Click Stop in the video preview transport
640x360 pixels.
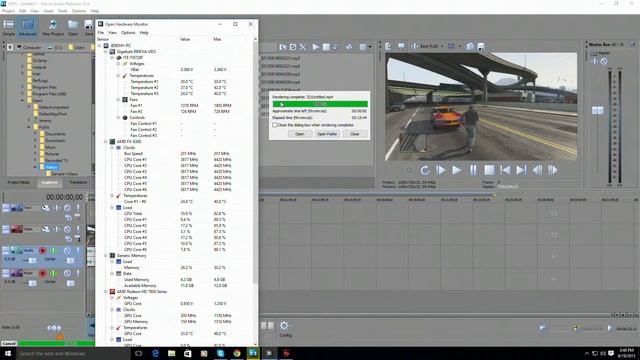tap(489, 170)
